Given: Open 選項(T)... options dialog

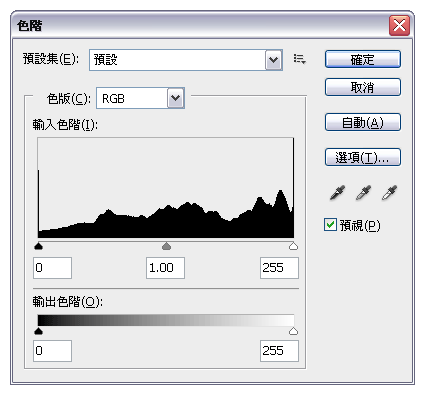Looking at the screenshot, I should 363,157.
